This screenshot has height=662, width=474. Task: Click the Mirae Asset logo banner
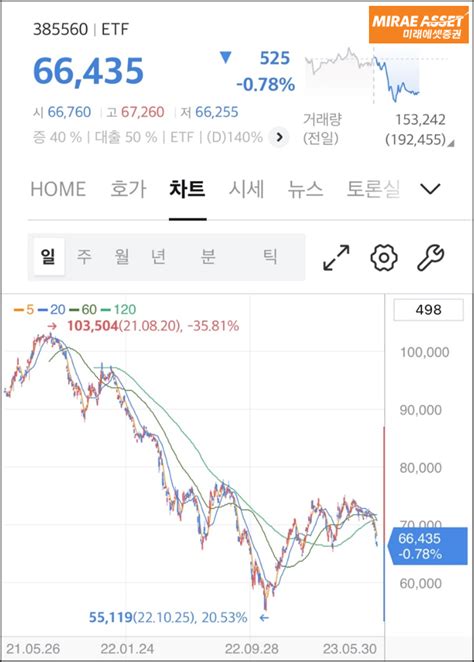coord(419,25)
